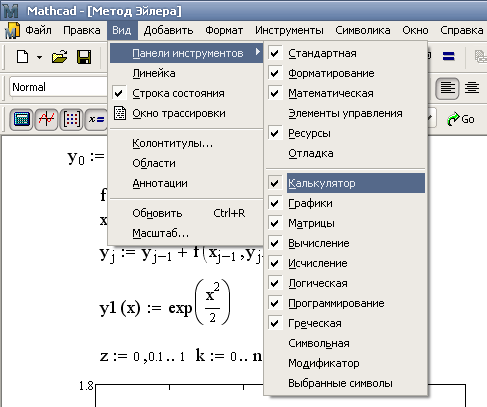The height and width of the screenshot is (407, 487).
Task: Toggle Ресурсы toolbar checkbox
Action: 346,133
